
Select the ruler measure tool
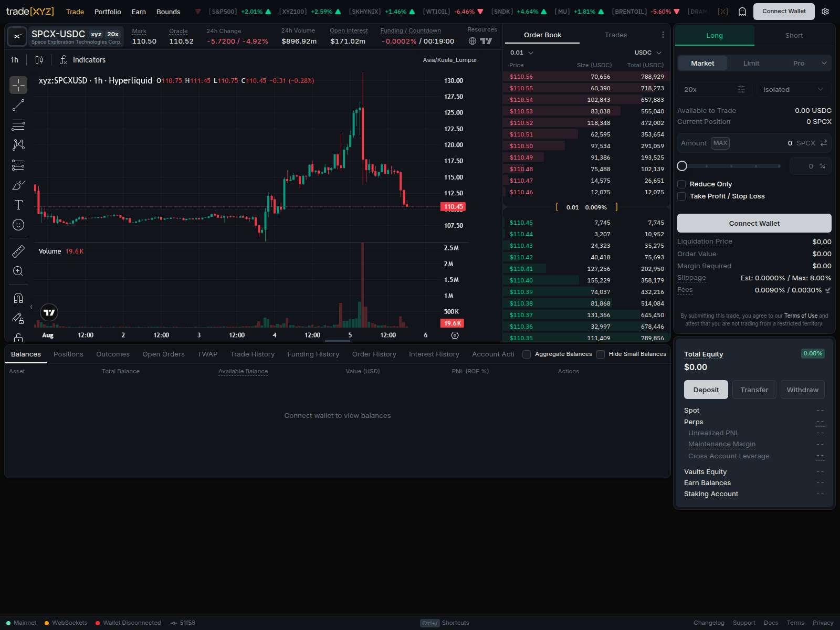point(18,251)
